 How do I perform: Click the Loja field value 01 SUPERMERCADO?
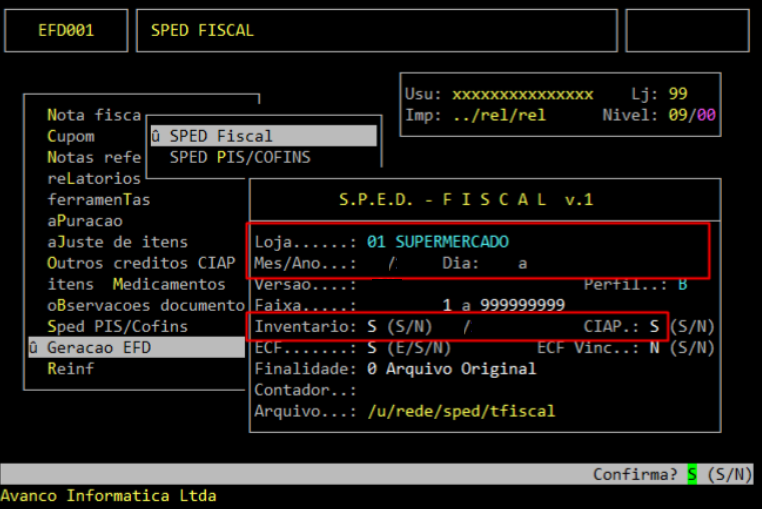coord(437,242)
